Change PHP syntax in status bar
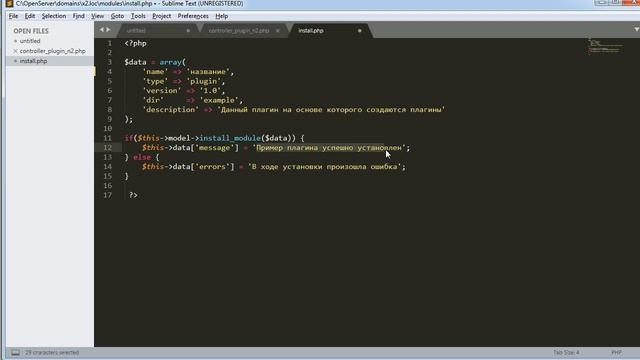 (616, 352)
